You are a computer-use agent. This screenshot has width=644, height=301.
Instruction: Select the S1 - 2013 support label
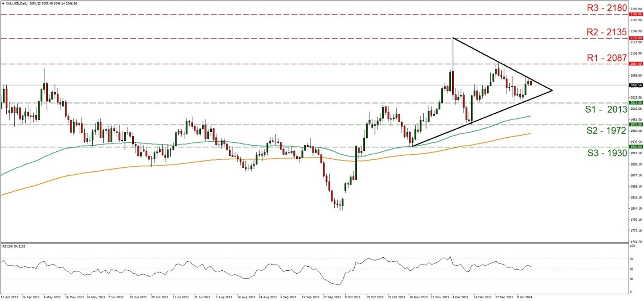(606, 109)
